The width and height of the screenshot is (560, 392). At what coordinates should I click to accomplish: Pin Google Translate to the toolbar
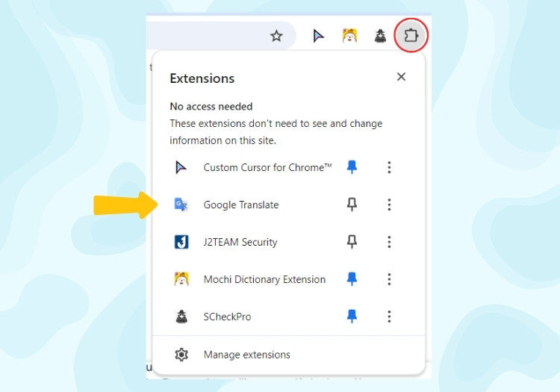(x=352, y=205)
